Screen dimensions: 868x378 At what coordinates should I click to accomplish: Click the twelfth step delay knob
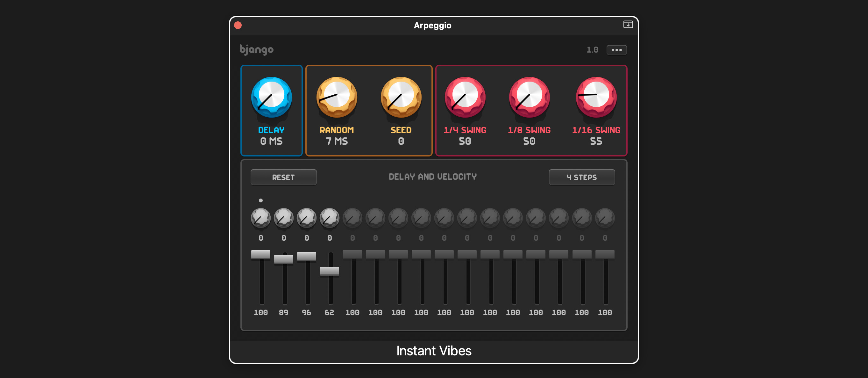(513, 218)
